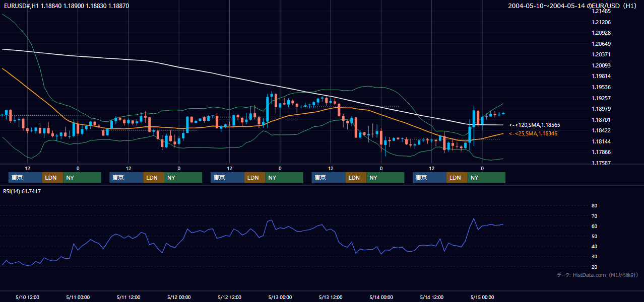Select price level 1.19257 on the axis

(x=602, y=98)
